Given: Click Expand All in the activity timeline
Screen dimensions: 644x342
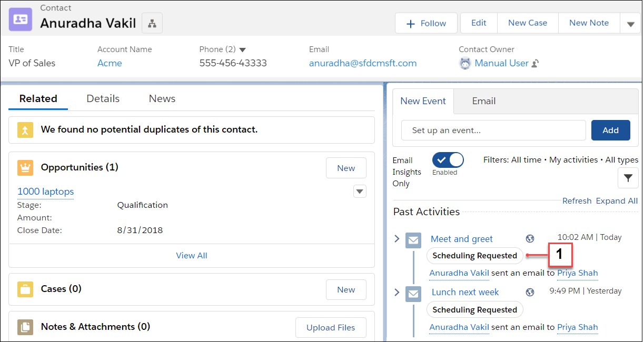Looking at the screenshot, I should pos(617,201).
